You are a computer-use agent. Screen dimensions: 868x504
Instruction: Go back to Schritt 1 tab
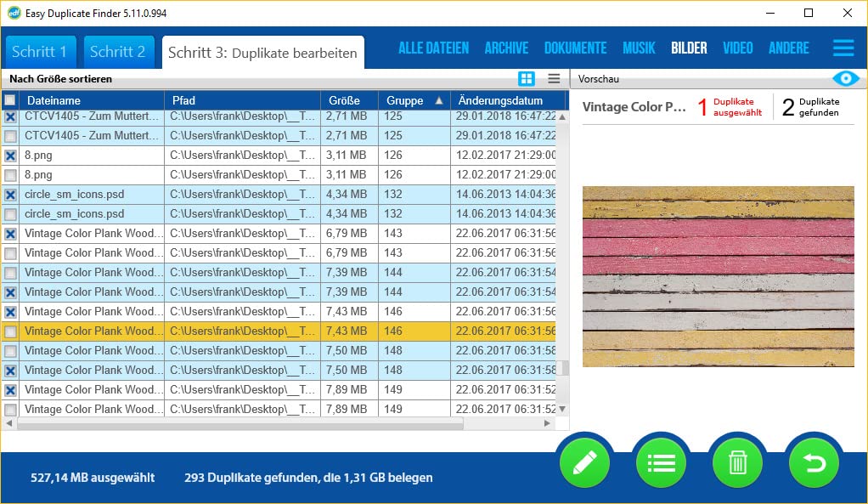coord(40,52)
